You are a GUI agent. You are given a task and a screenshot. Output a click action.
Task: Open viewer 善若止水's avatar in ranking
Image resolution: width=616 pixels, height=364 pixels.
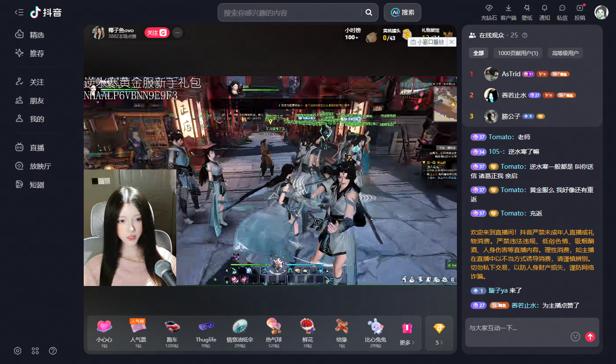[x=491, y=95]
